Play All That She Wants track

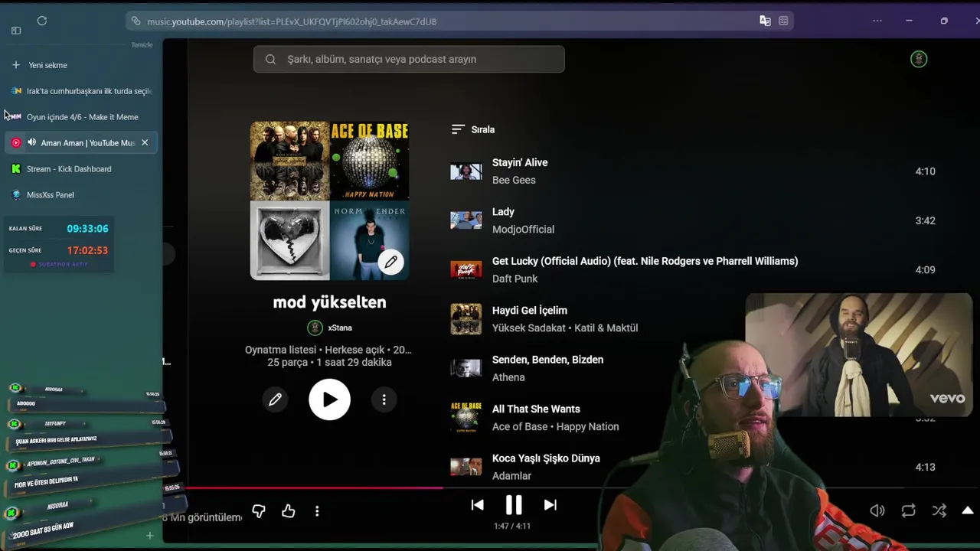pos(536,409)
